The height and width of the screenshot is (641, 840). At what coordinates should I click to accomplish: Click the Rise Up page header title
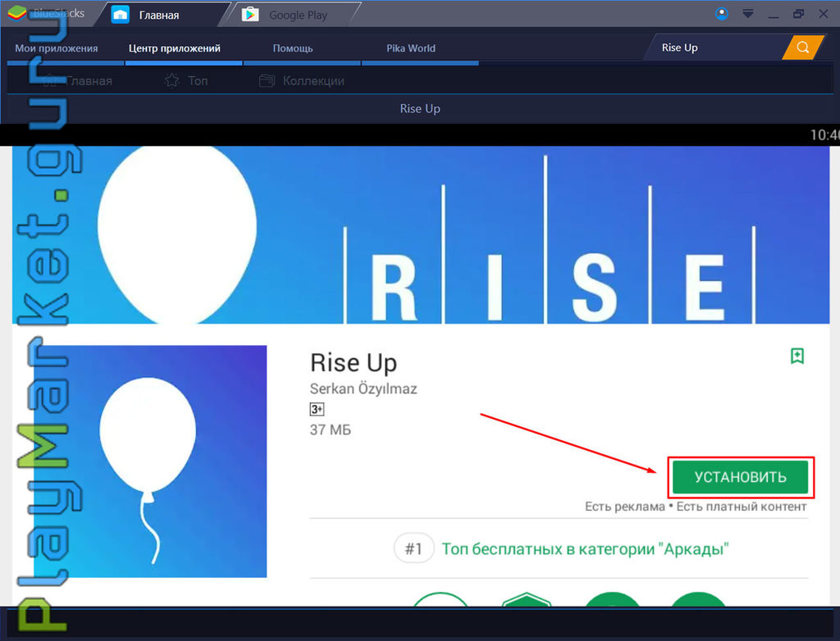pyautogui.click(x=420, y=109)
